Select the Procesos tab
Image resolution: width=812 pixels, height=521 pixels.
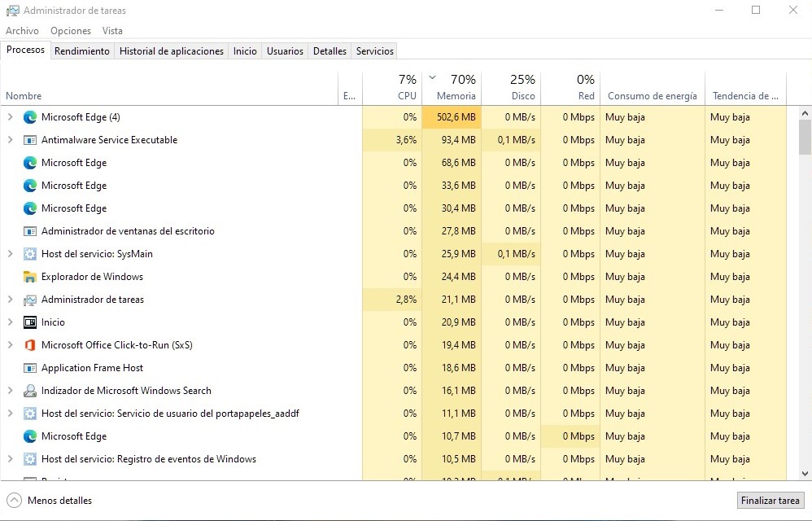[25, 50]
